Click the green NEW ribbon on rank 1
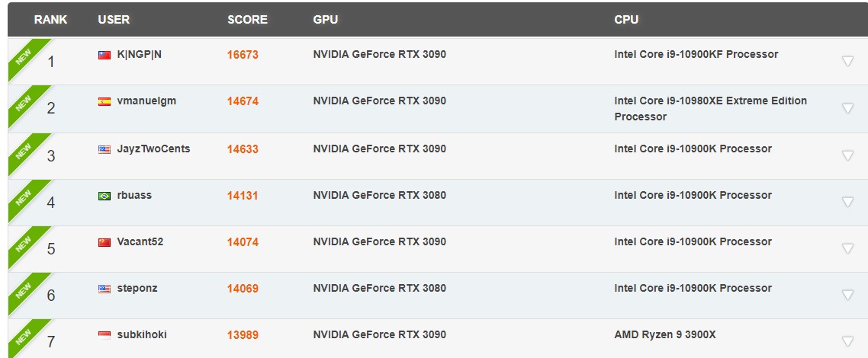Screen dimensions: 868x358 pos(27,57)
